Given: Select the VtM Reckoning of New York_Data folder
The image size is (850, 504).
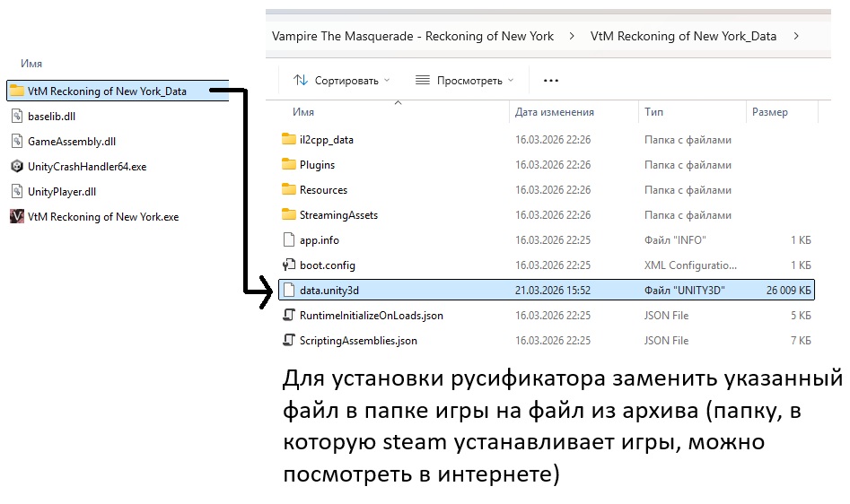Looking at the screenshot, I should [x=107, y=91].
